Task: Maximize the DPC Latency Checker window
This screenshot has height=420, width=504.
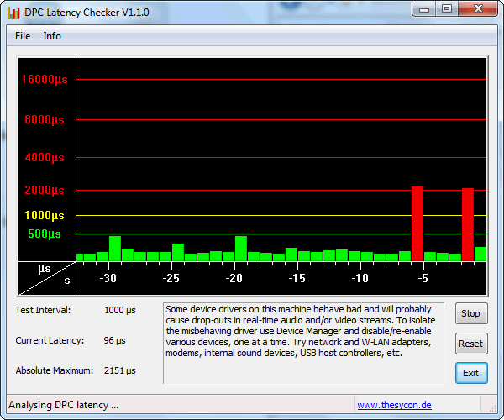Action: click(x=446, y=9)
